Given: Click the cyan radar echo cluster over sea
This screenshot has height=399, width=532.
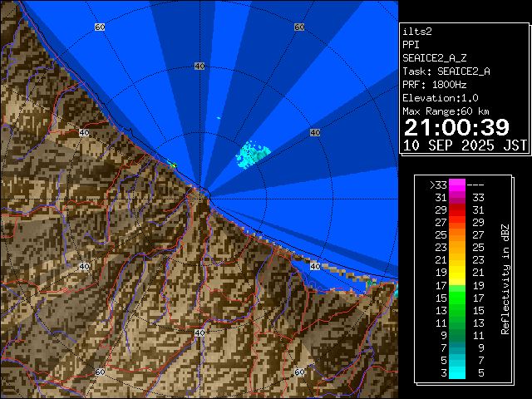Looking at the screenshot, I should pyautogui.click(x=254, y=154).
